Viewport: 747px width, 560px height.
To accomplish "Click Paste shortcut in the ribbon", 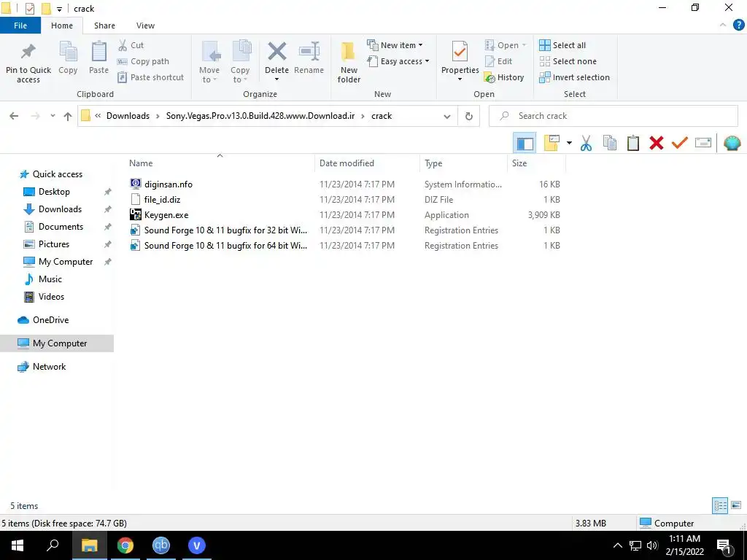I will point(150,77).
